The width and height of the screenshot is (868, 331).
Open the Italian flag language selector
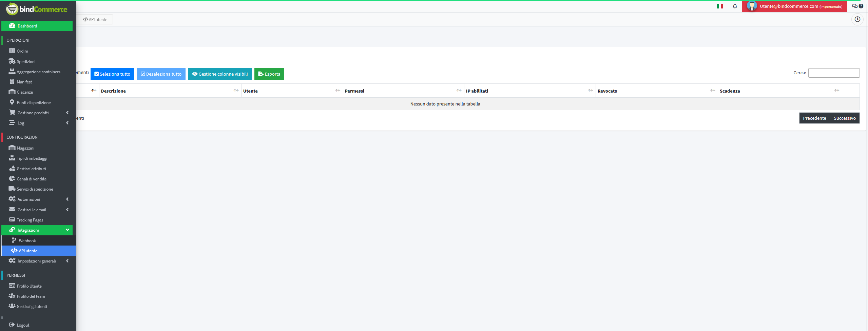[x=720, y=6]
